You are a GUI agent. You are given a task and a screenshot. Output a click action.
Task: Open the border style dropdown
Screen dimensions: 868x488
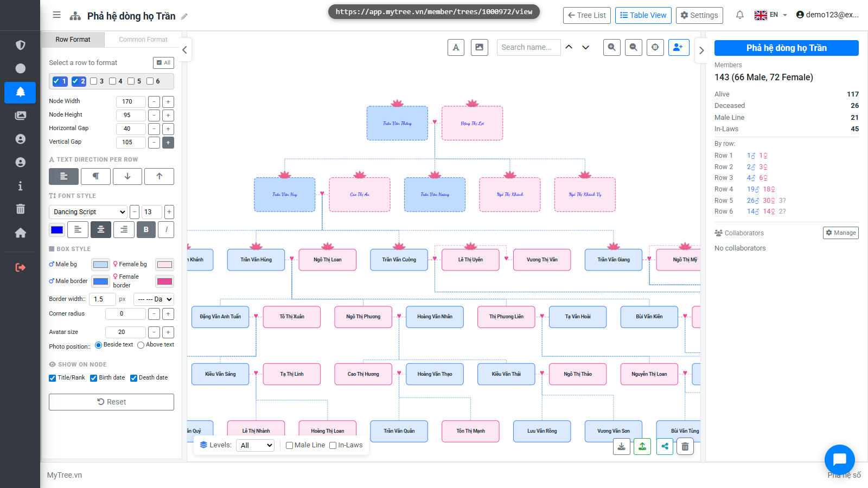click(x=154, y=299)
